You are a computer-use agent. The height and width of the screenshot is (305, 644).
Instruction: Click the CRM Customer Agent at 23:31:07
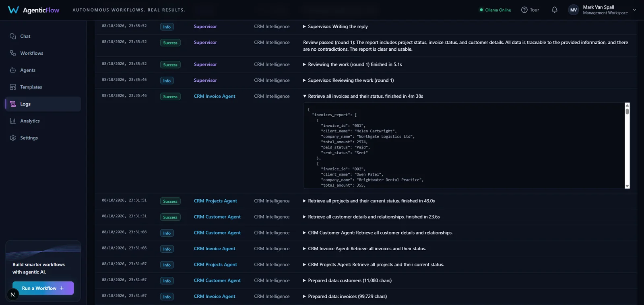(217, 280)
